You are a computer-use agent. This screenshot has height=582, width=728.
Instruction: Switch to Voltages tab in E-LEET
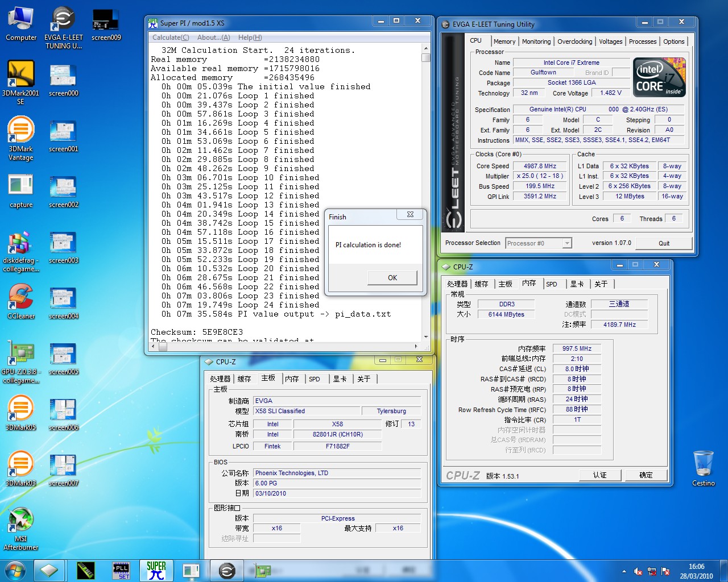pos(610,41)
